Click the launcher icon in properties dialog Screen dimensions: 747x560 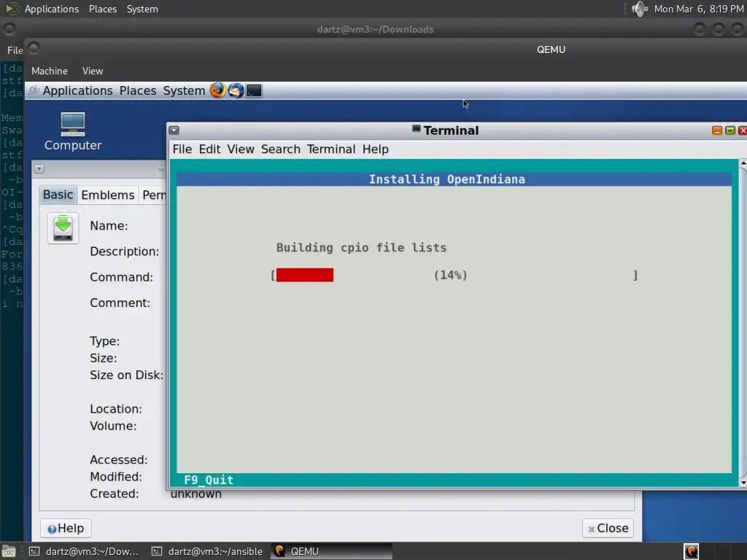click(x=63, y=228)
